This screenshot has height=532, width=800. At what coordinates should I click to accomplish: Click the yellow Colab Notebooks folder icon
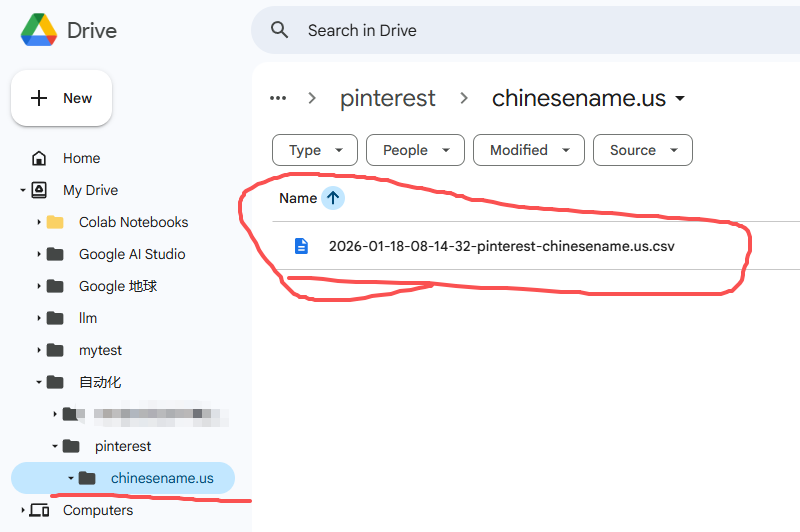click(55, 222)
